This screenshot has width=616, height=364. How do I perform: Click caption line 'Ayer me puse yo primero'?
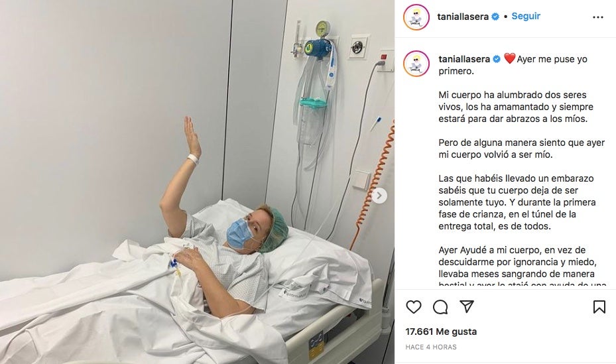513,65
